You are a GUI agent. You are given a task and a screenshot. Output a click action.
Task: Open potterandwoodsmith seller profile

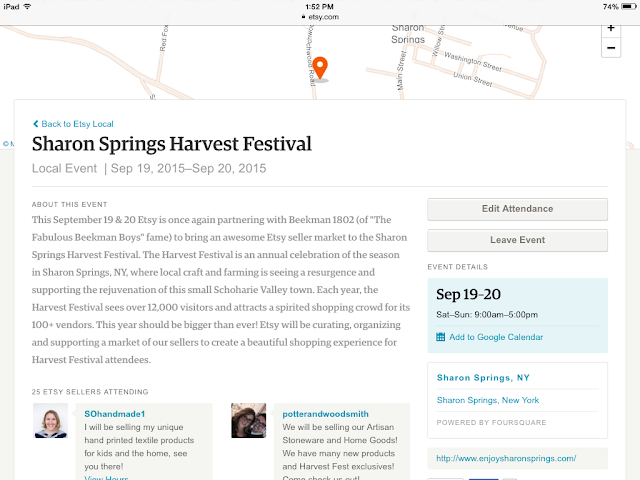(325, 414)
